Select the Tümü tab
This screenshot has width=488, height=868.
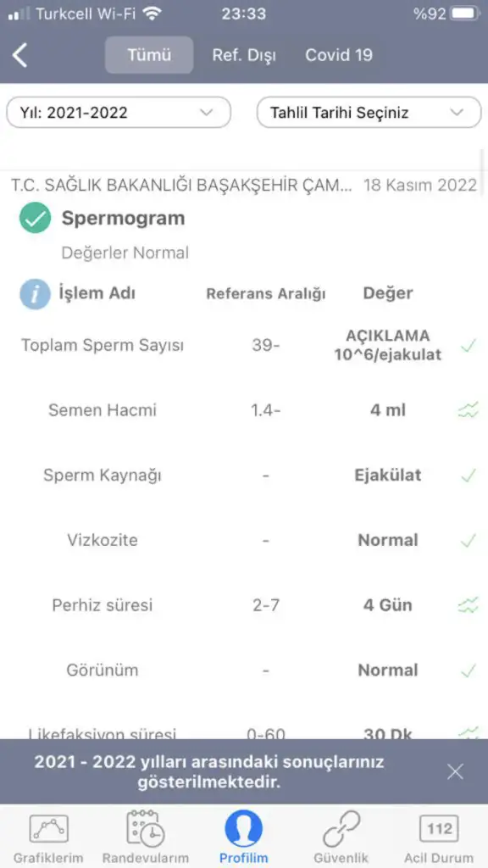coord(149,55)
